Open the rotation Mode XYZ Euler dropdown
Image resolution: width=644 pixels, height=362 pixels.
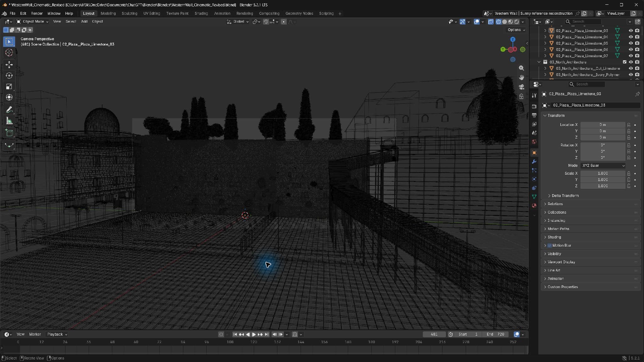coord(603,166)
